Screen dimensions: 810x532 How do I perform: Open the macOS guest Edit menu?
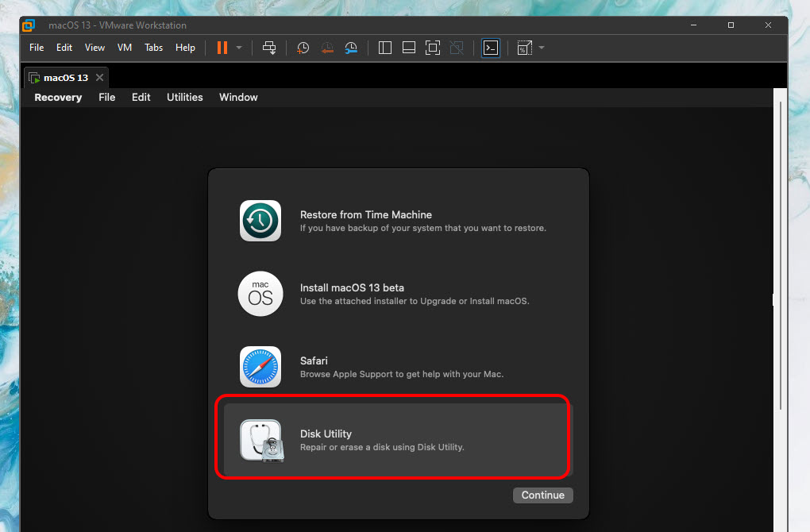[141, 98]
